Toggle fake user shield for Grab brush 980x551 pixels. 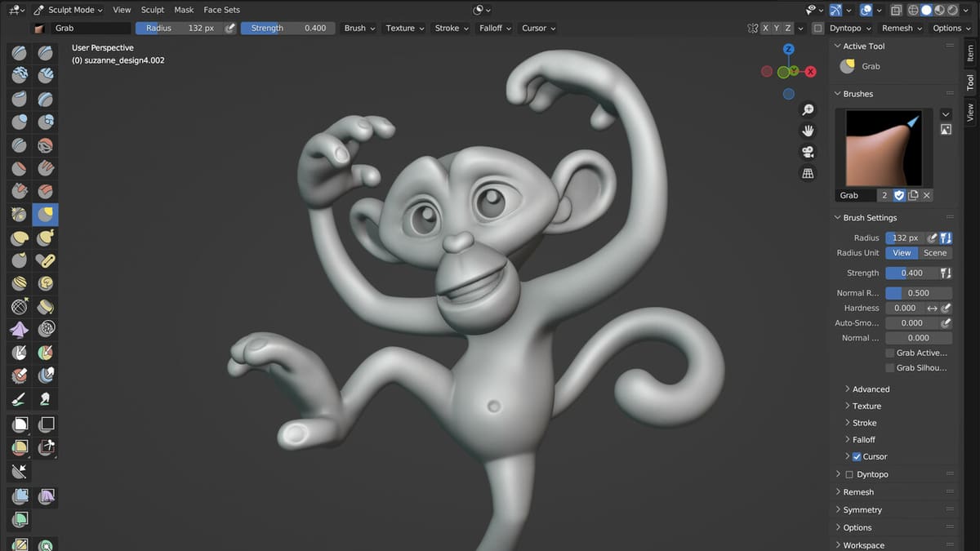899,195
